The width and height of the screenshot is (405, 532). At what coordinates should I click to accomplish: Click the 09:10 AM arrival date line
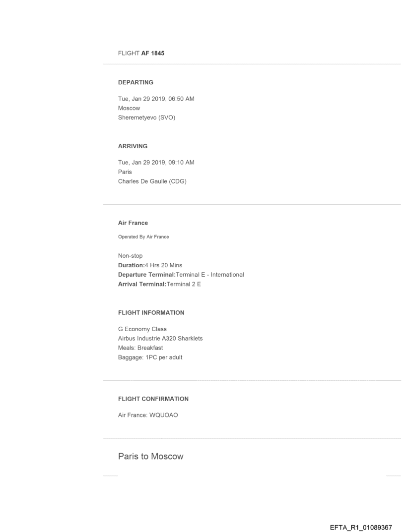tap(156, 163)
